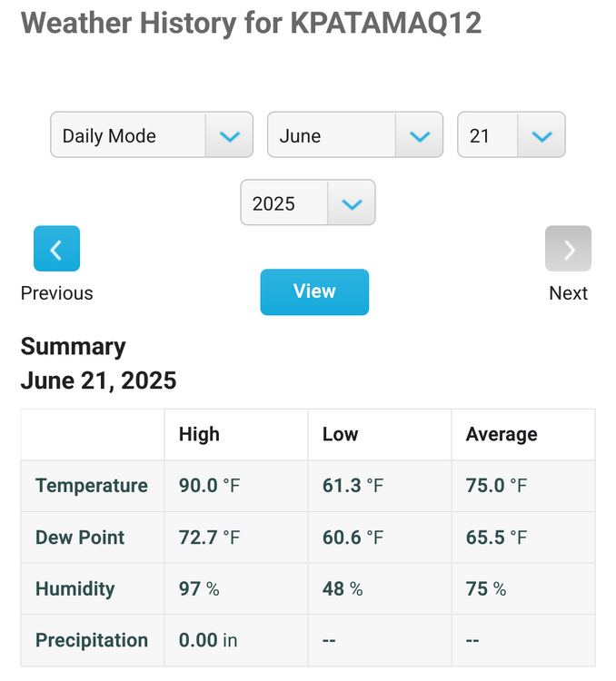Click the blue Previous arrow icon
616x681 pixels.
(56, 249)
